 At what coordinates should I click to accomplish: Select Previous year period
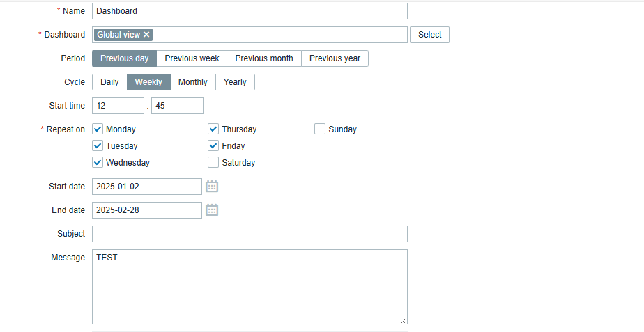click(335, 58)
